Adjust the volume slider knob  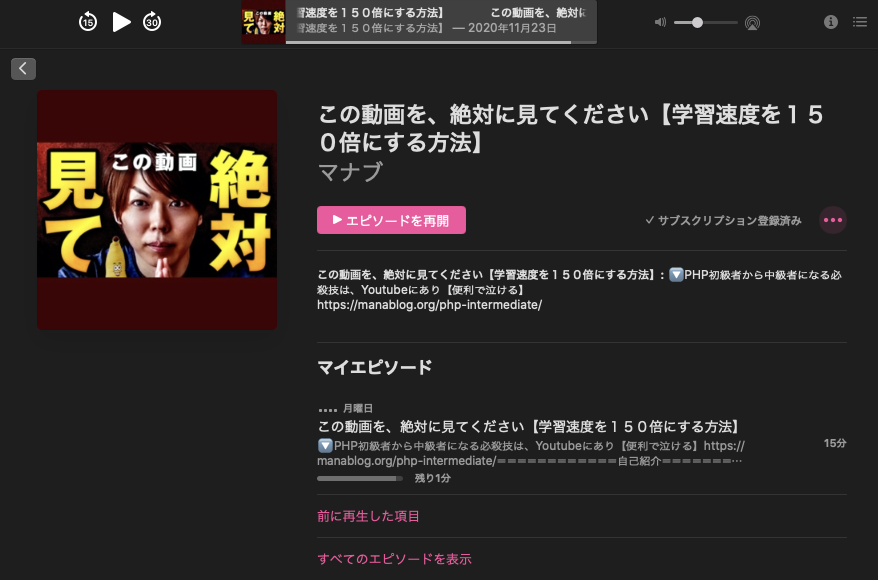coord(697,22)
